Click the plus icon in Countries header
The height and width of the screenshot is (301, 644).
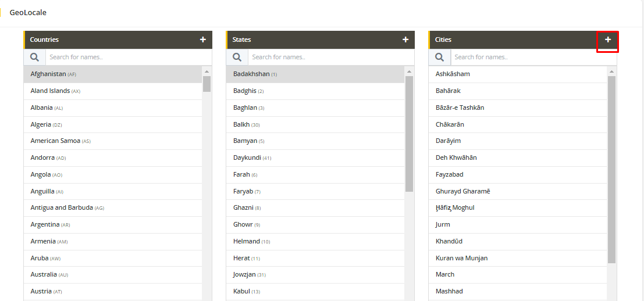pyautogui.click(x=202, y=40)
